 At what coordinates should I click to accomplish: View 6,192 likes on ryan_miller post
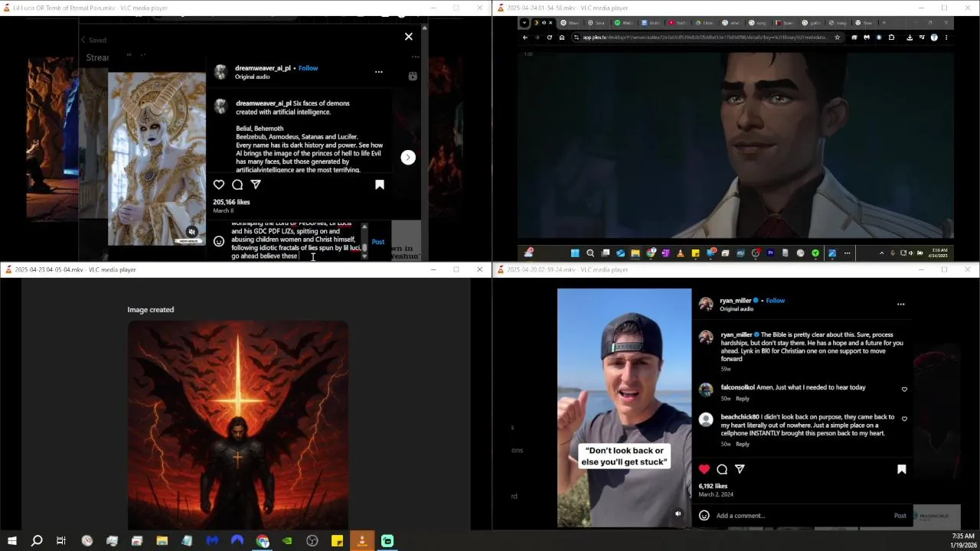click(x=713, y=486)
